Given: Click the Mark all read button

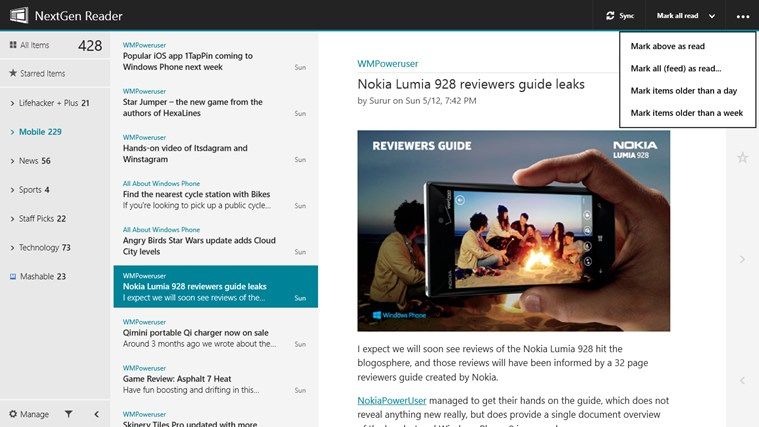Looking at the screenshot, I should (677, 15).
